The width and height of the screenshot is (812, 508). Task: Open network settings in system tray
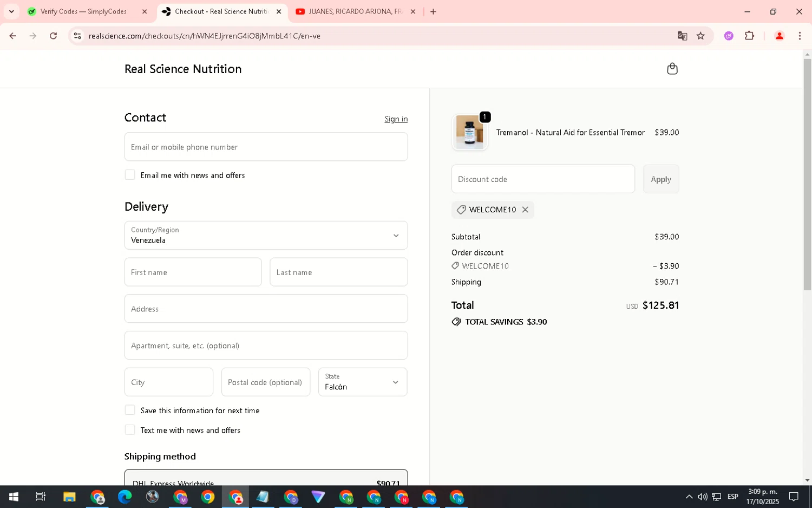point(716,497)
